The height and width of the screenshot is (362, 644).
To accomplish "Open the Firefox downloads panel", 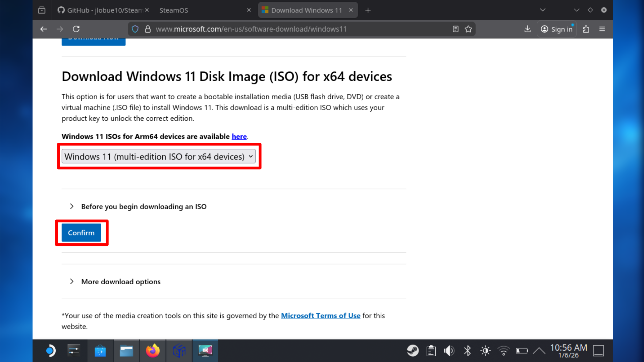I will [x=527, y=29].
